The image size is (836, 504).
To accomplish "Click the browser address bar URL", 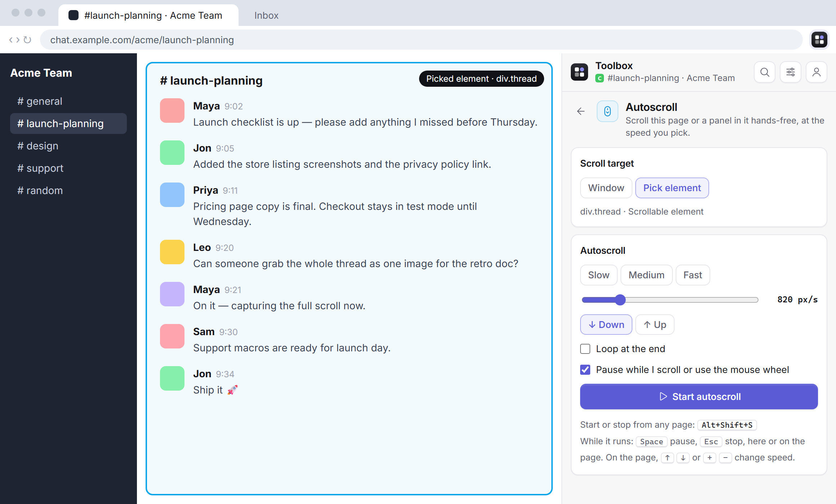I will tap(142, 40).
